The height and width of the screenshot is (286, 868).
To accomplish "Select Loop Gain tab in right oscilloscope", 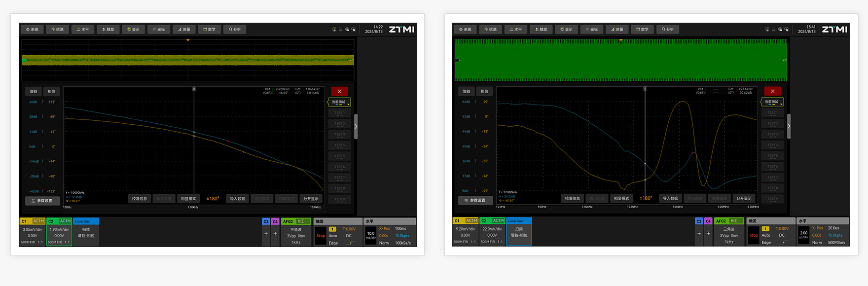I will click(519, 221).
